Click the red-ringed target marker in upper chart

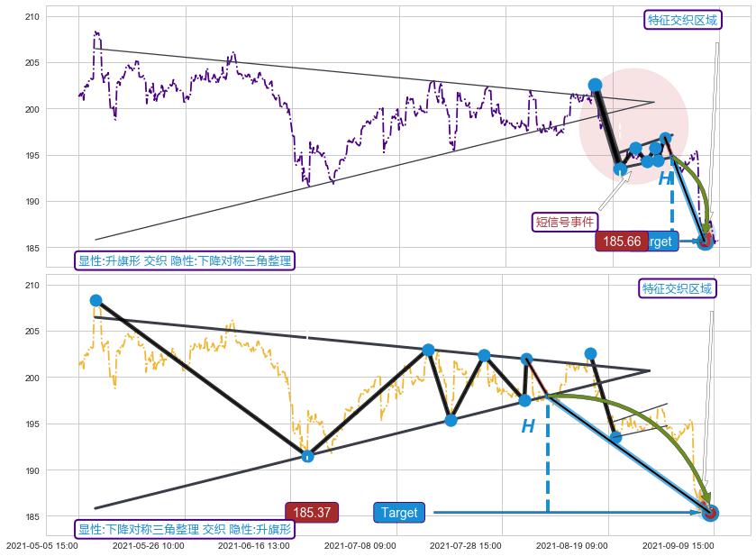(x=706, y=242)
